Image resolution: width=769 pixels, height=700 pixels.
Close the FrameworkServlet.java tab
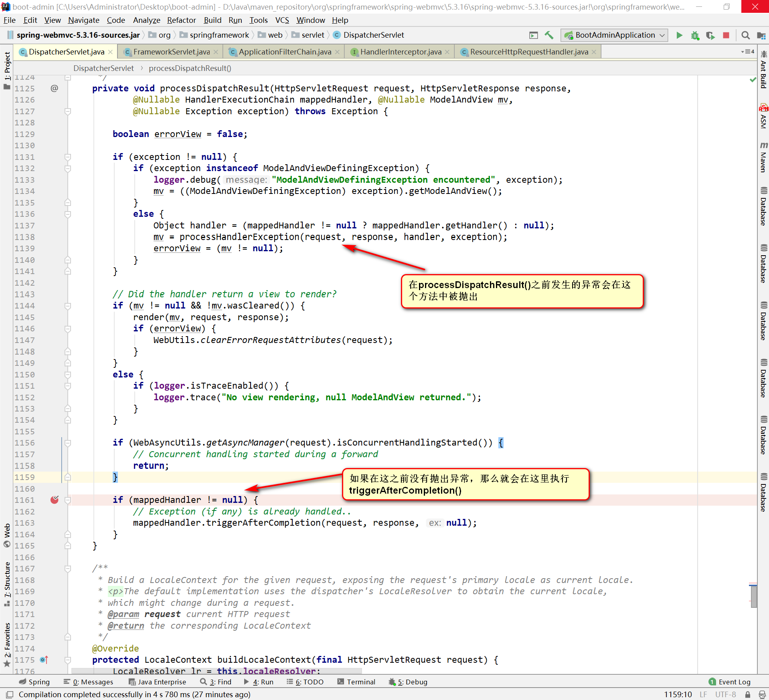(x=216, y=52)
